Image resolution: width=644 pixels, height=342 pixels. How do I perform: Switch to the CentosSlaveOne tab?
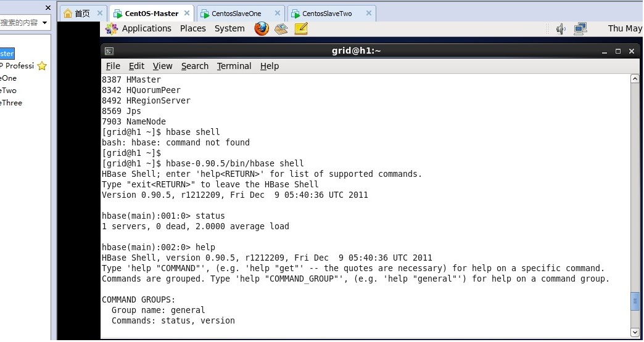coord(241,14)
